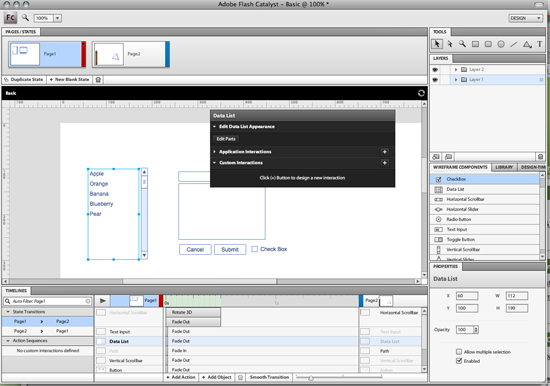Adjust the timeline zoom slider
The height and width of the screenshot is (386, 550).
pyautogui.click(x=310, y=378)
